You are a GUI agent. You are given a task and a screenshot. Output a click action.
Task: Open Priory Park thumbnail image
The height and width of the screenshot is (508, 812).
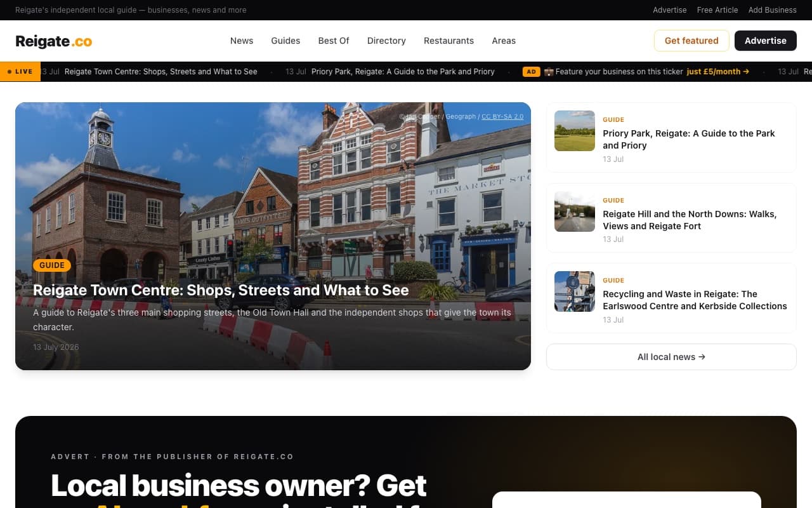575,131
